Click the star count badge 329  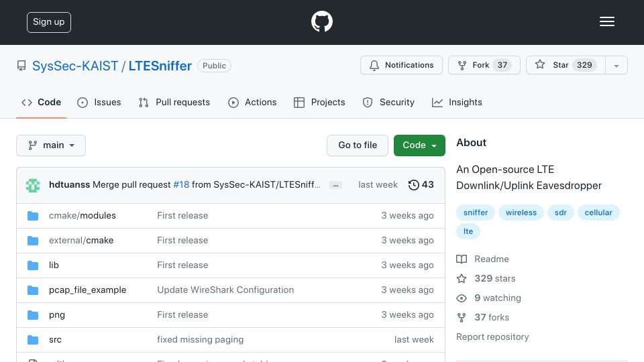pyautogui.click(x=584, y=65)
